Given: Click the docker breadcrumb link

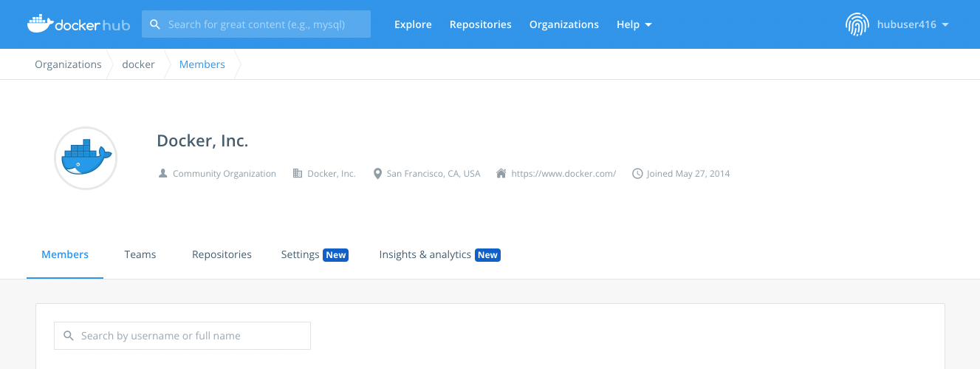Looking at the screenshot, I should (138, 64).
